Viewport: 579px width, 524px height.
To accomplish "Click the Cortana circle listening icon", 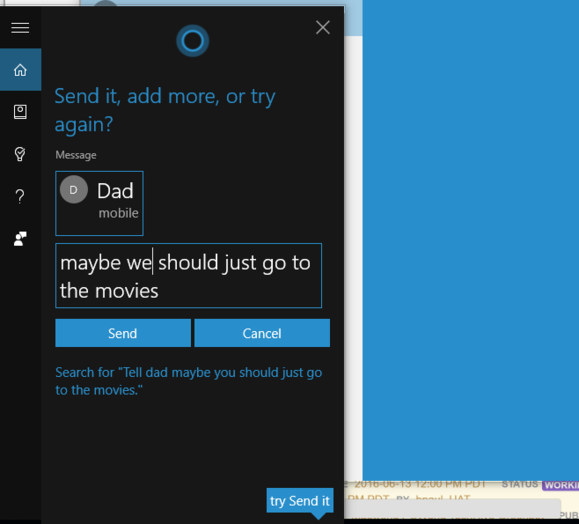I will click(192, 41).
